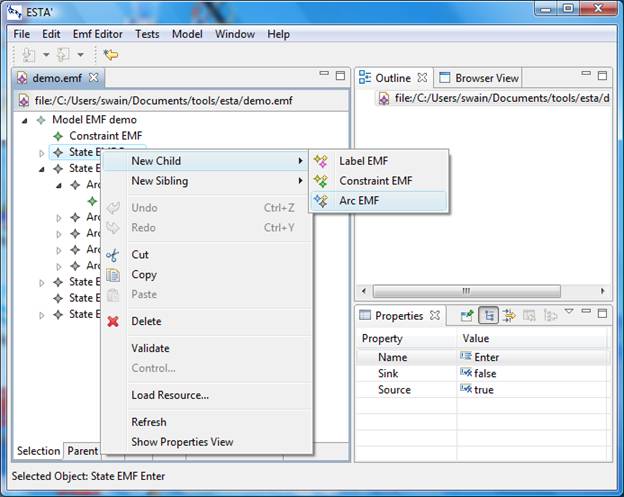Open the Emf Editor menu
624x497 pixels.
98,34
